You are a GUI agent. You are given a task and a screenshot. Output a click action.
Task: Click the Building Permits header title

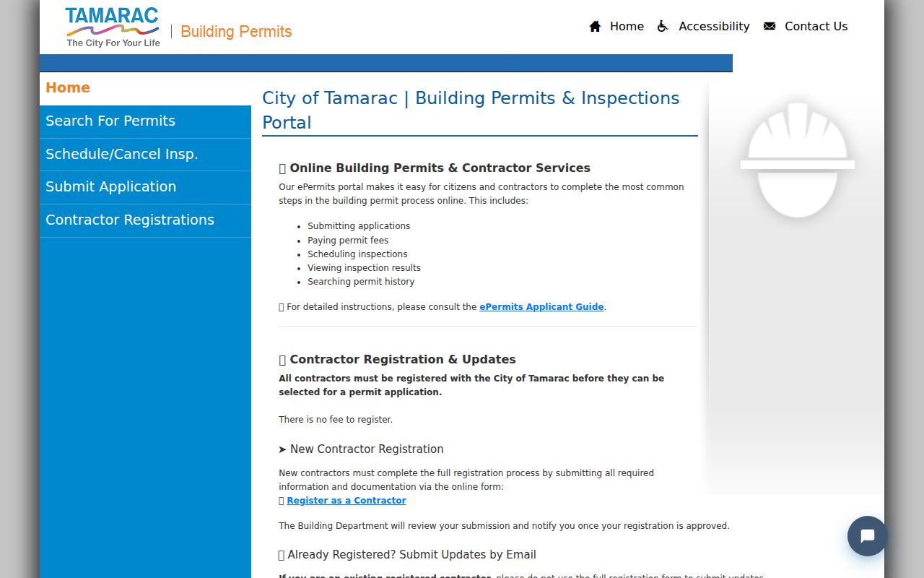236,32
